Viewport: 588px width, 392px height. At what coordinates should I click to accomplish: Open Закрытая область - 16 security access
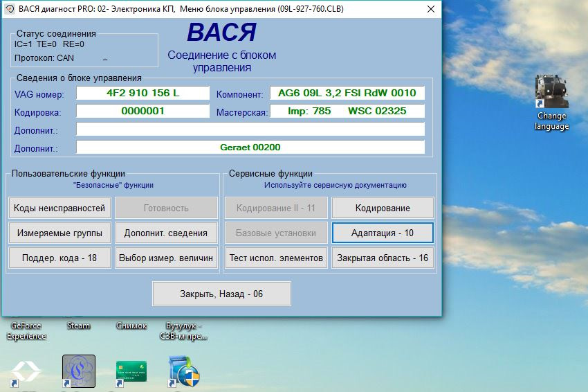click(383, 258)
